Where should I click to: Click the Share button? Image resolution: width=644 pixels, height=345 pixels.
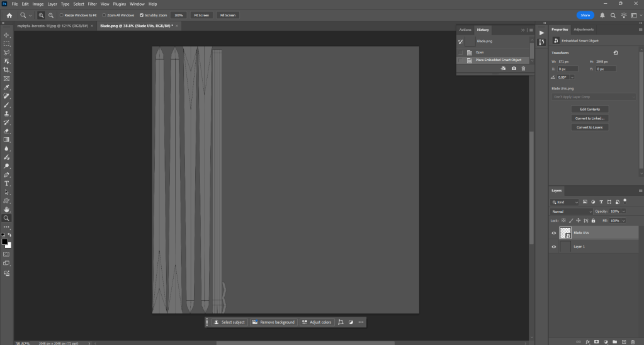point(585,14)
